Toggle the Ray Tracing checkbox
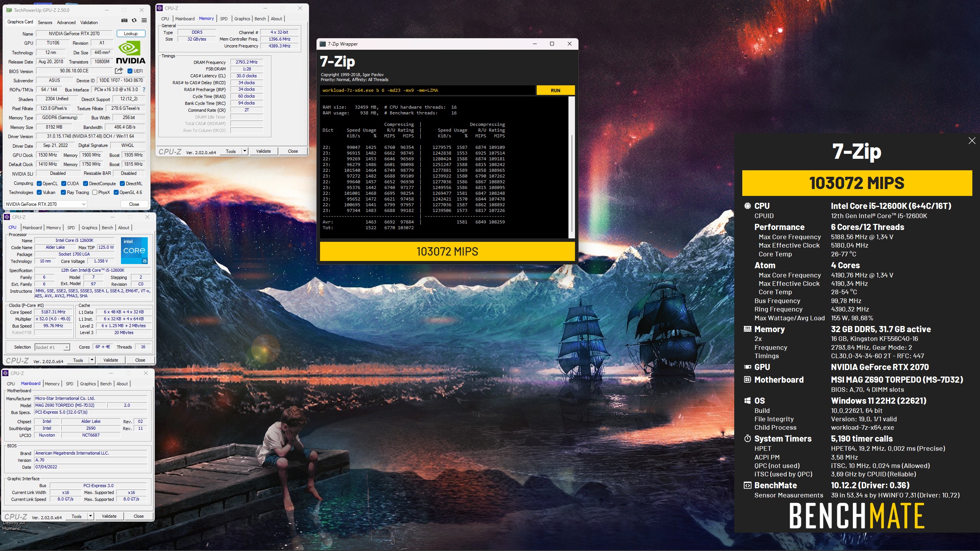Screen dimensions: 980x551 [64, 192]
